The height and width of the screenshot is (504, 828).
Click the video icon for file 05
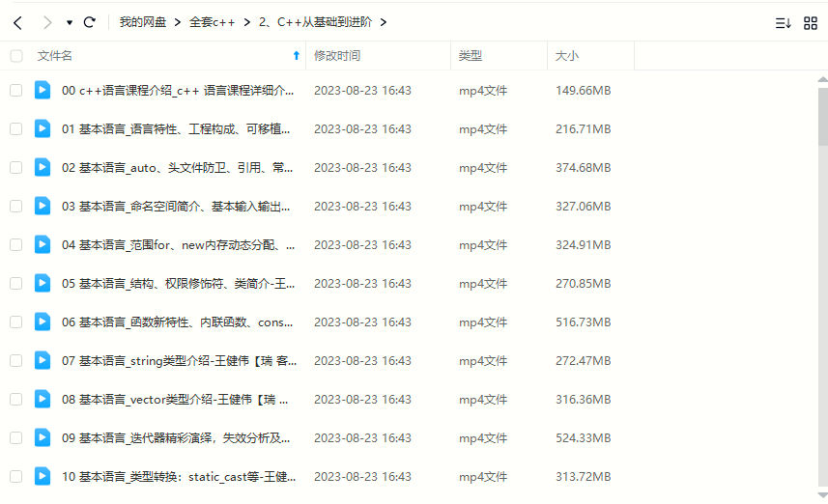point(43,283)
